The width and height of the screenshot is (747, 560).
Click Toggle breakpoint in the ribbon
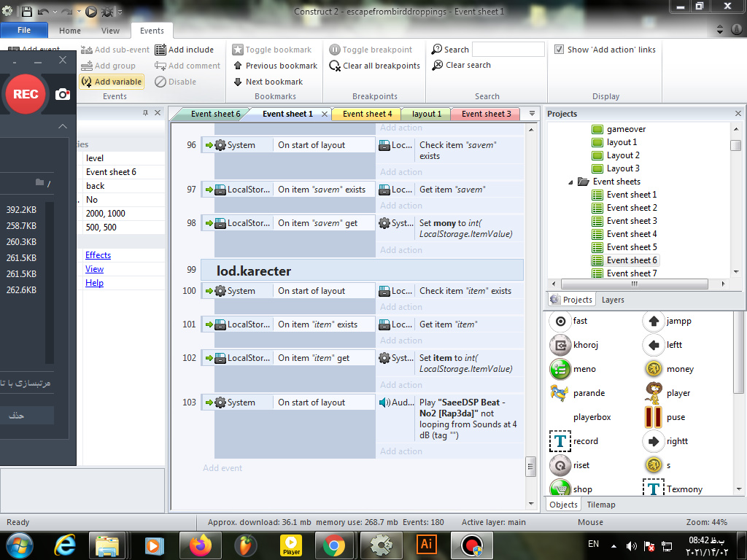pos(371,50)
